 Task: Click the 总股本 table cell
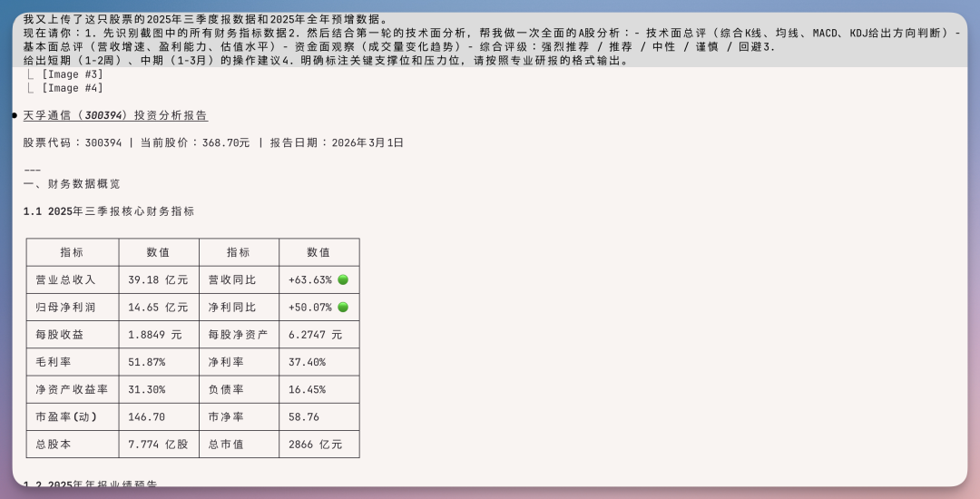73,445
